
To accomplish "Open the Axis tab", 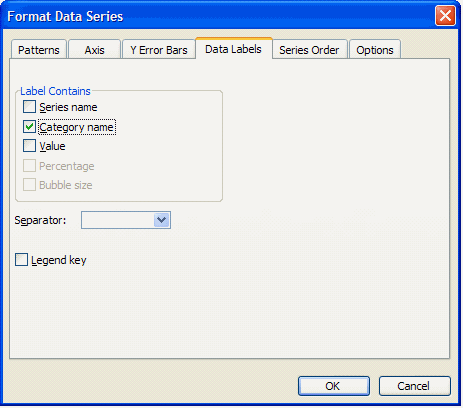I will pyautogui.click(x=94, y=50).
